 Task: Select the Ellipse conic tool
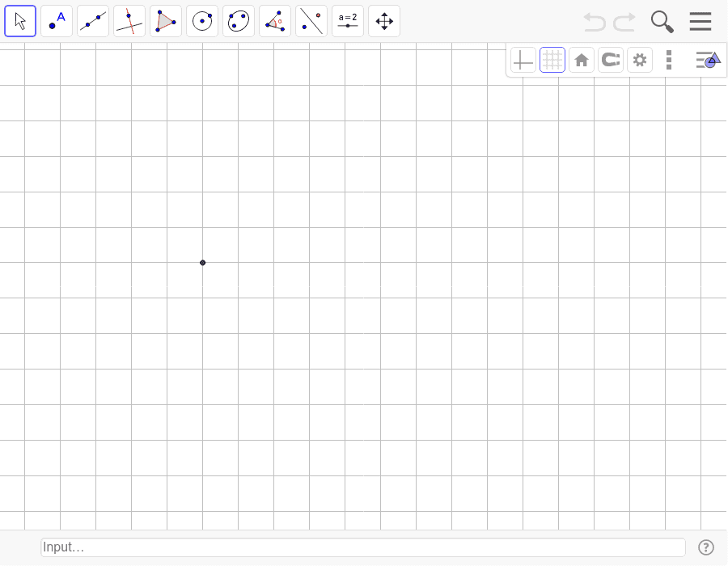(239, 21)
